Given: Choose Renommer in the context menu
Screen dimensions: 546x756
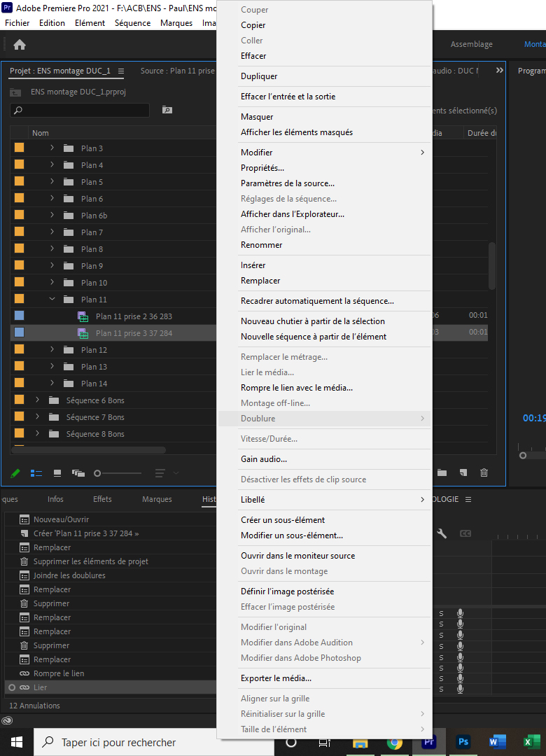Looking at the screenshot, I should click(x=262, y=245).
